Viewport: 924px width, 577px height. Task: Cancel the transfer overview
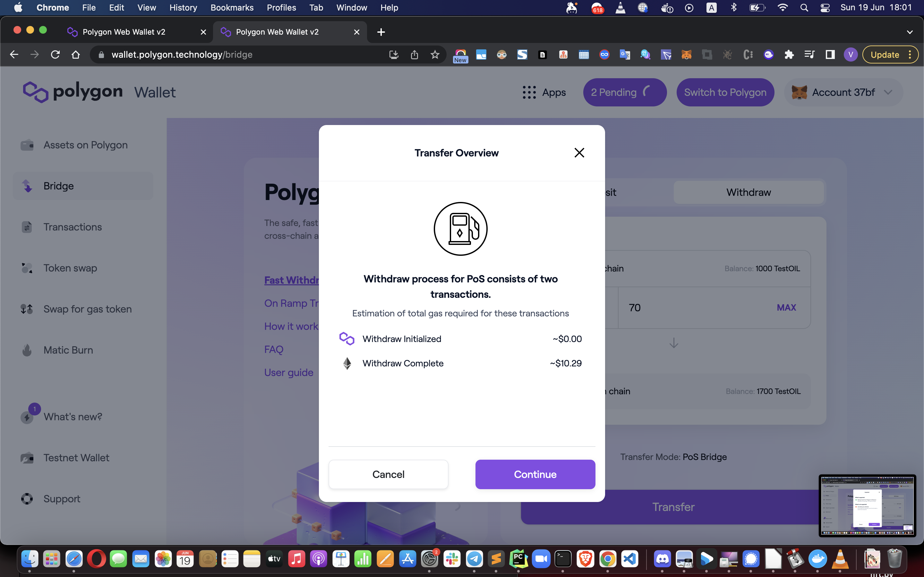pyautogui.click(x=388, y=474)
